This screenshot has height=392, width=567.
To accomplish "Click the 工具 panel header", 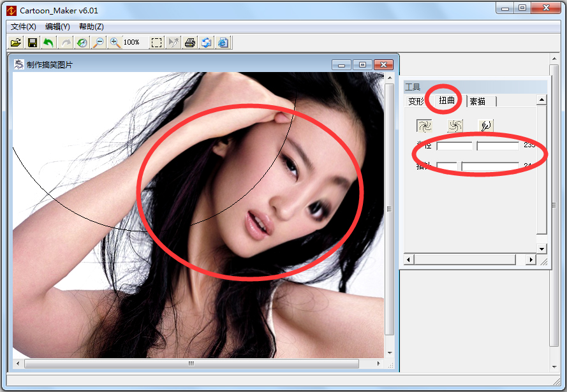I will (476, 87).
